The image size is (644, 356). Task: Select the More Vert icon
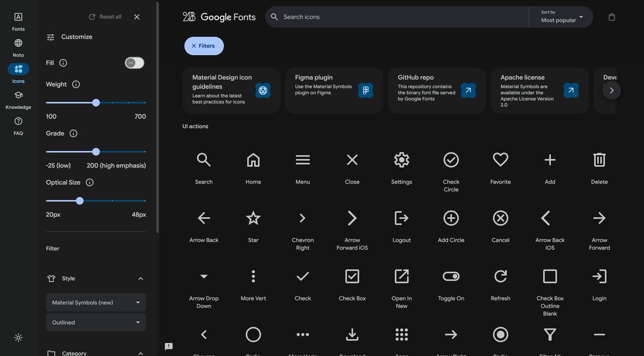pos(253,277)
